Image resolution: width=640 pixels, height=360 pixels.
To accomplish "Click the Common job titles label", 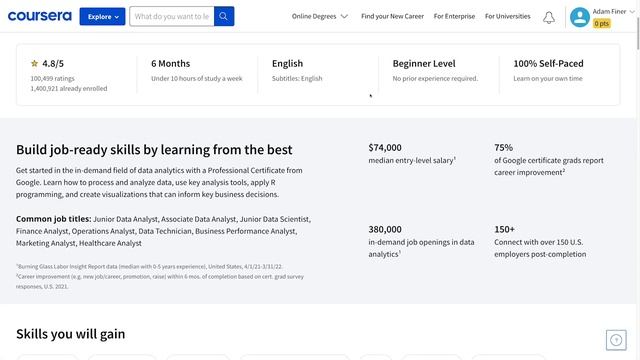I will click(53, 219).
